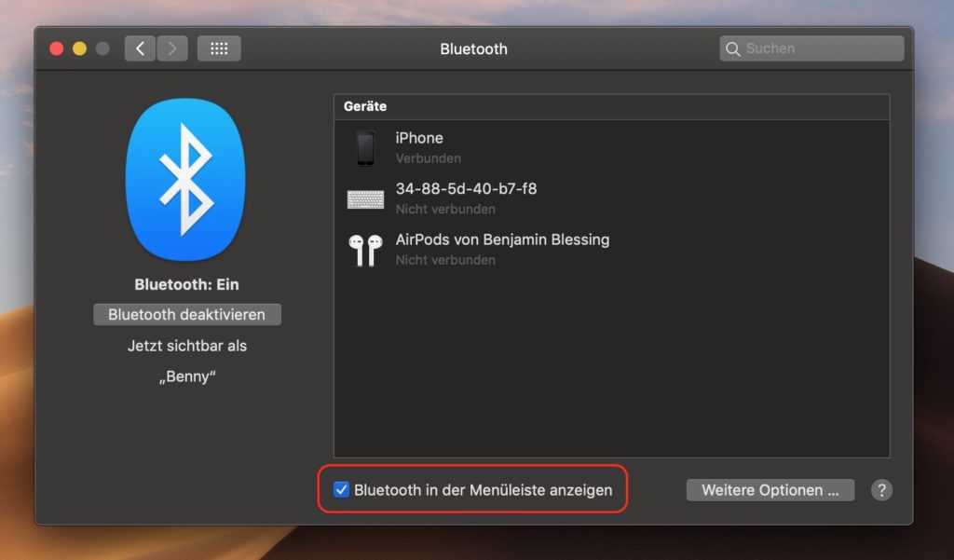Close the window with red button
954x560 pixels.
click(57, 48)
